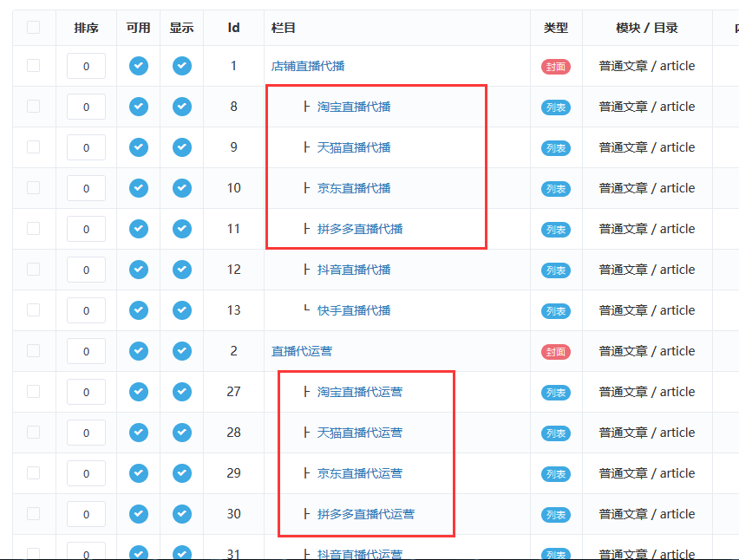Click the sort input on 快手直播代播 row

pyautogui.click(x=86, y=310)
